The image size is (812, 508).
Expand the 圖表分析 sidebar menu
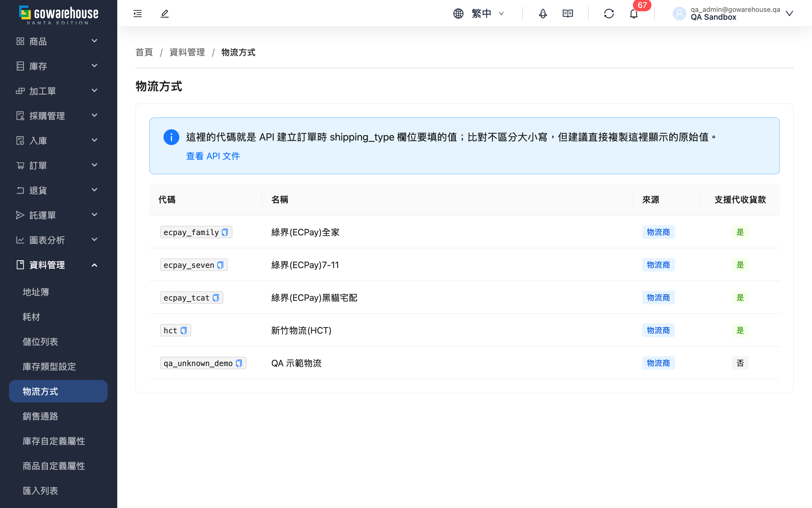[58, 240]
